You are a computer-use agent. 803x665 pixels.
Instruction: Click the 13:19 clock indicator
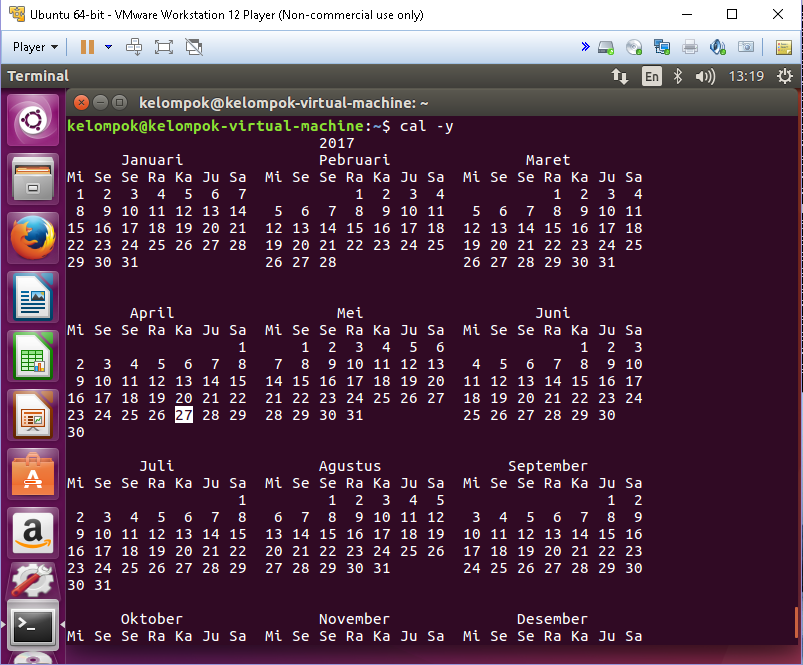[746, 76]
